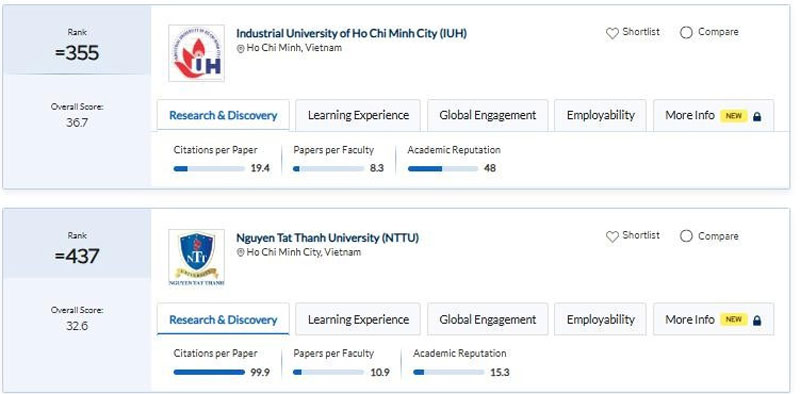800x394 pixels.
Task: Select the Compare radio circle for NTTU
Action: click(686, 236)
